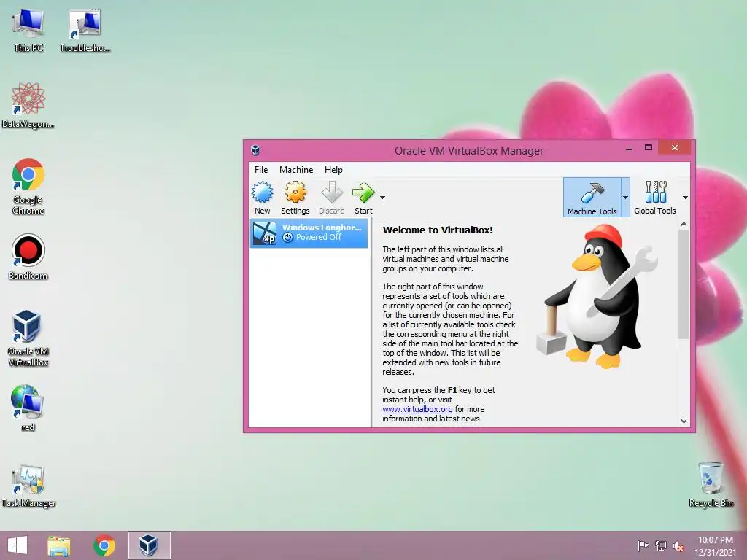
Task: Click the Discard arrow icon
Action: pyautogui.click(x=332, y=198)
